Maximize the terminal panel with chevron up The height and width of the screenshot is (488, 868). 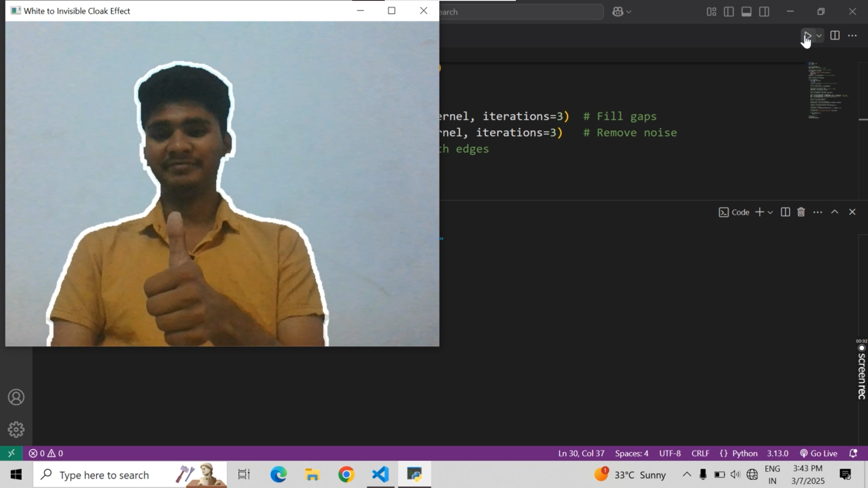(x=835, y=212)
